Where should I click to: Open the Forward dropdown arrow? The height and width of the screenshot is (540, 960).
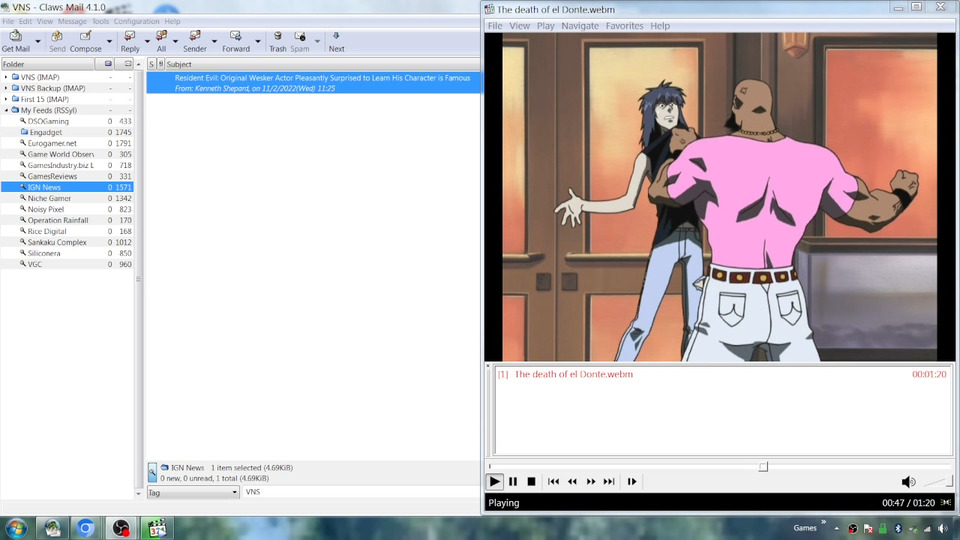click(258, 42)
